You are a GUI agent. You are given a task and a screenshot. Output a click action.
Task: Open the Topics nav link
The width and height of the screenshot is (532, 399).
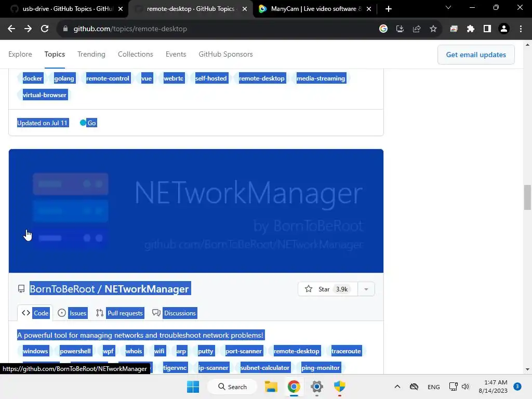(55, 54)
